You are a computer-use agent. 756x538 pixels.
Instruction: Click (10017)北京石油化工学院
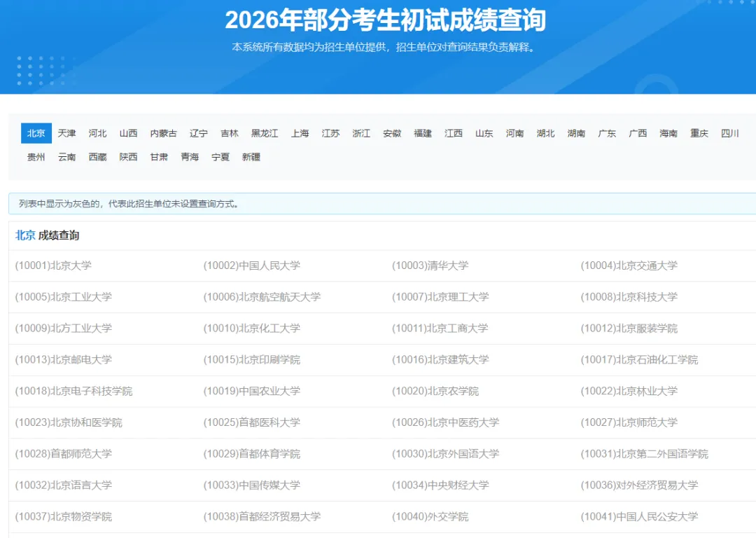pos(639,359)
